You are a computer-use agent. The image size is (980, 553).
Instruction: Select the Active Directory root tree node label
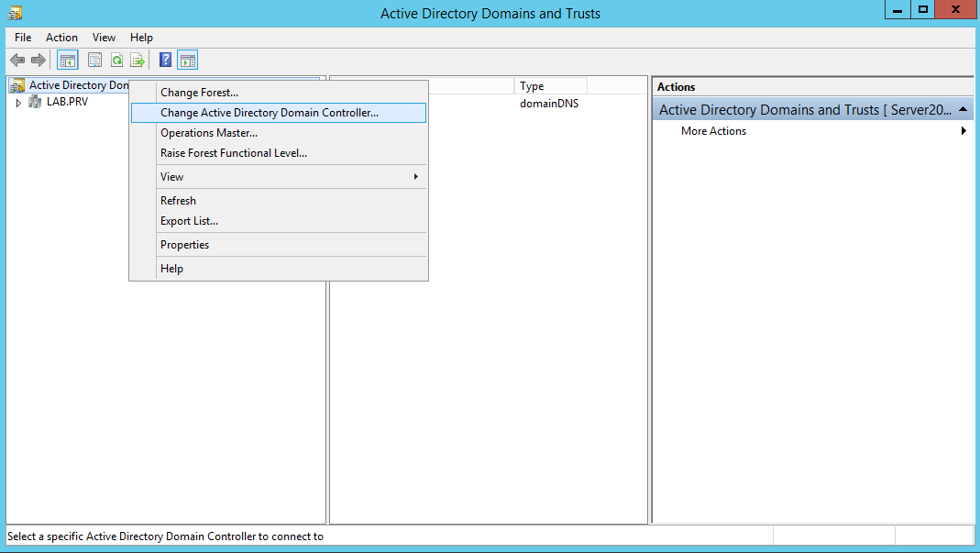(79, 85)
